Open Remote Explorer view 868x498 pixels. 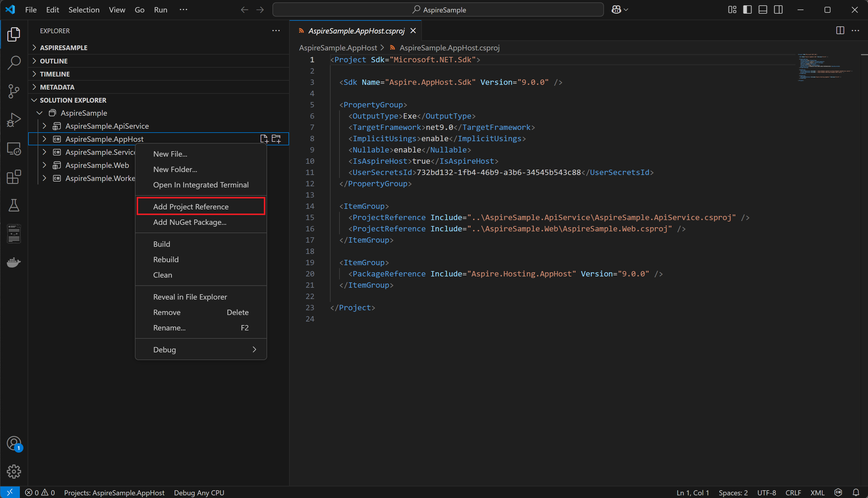[x=14, y=148]
